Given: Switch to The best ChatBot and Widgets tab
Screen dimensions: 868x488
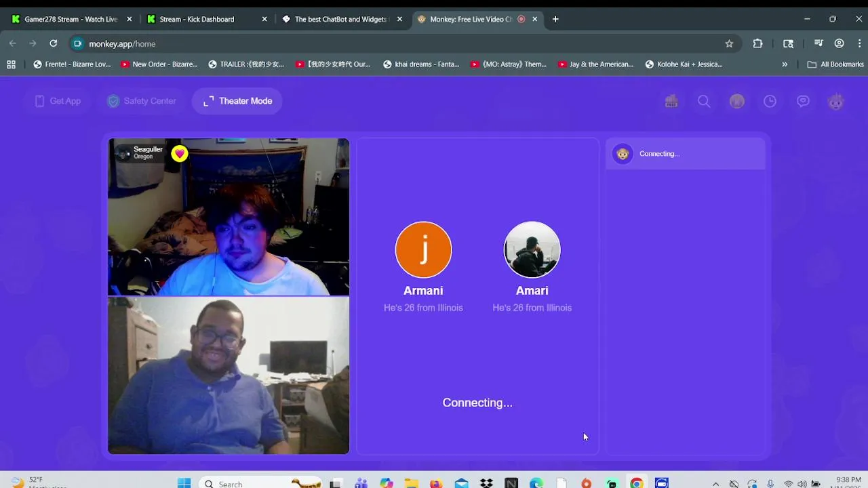Looking at the screenshot, I should coord(340,19).
